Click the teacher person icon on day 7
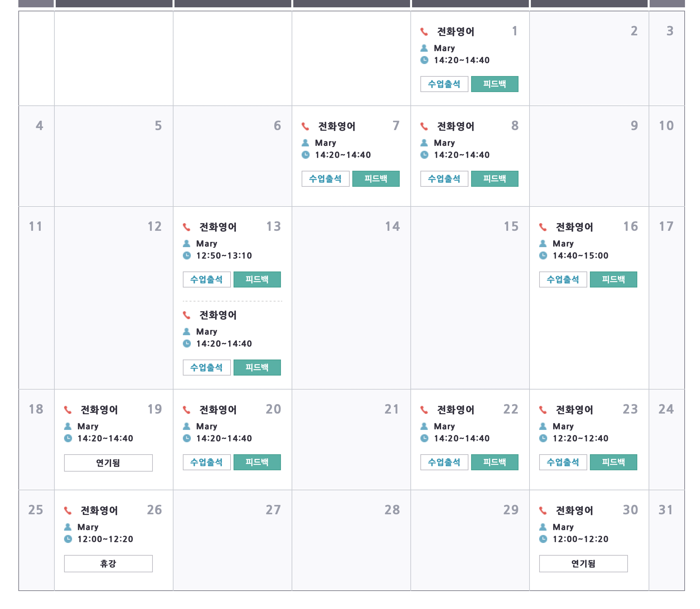The image size is (700, 609). pos(305,143)
